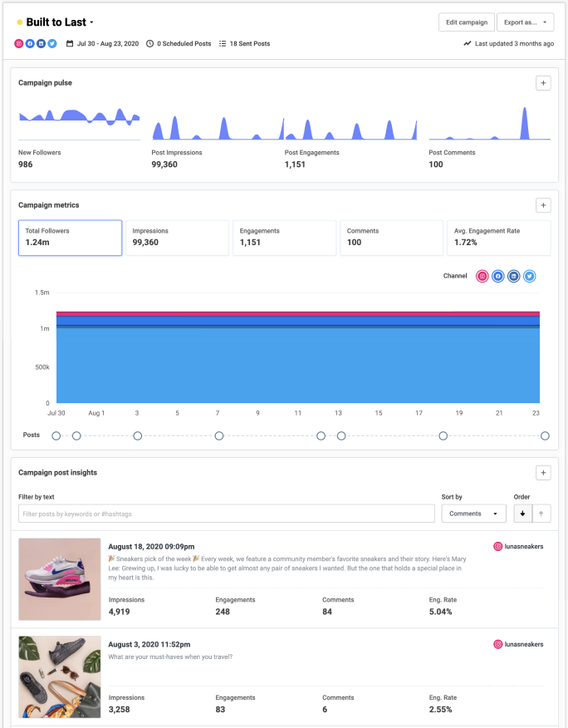Click the plus icon in Campaign pulse panel

click(x=543, y=83)
